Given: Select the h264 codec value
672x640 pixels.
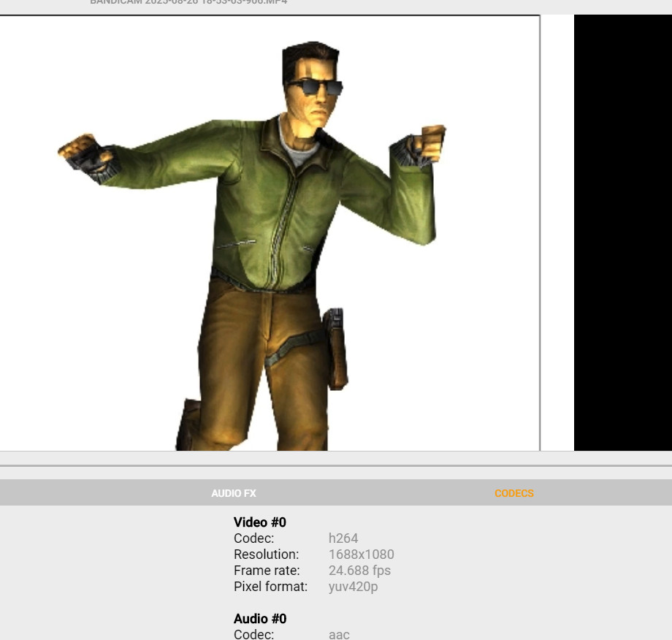Looking at the screenshot, I should click(343, 538).
